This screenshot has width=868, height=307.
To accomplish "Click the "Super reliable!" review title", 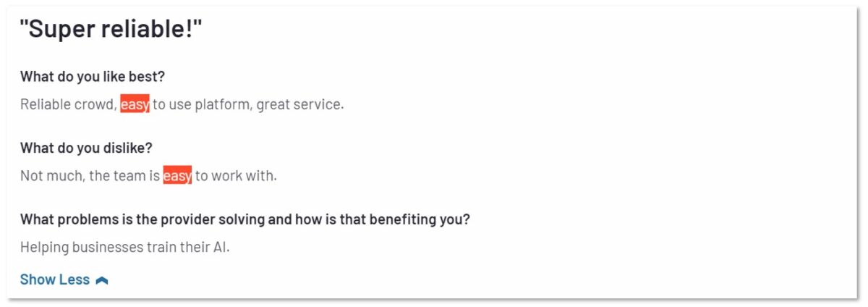I will 111,30.
